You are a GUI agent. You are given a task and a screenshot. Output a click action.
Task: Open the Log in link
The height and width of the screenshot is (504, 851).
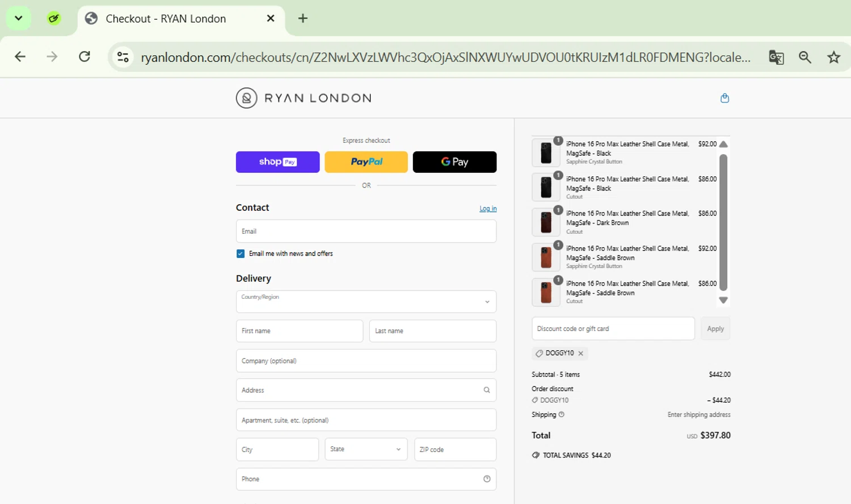(x=488, y=209)
